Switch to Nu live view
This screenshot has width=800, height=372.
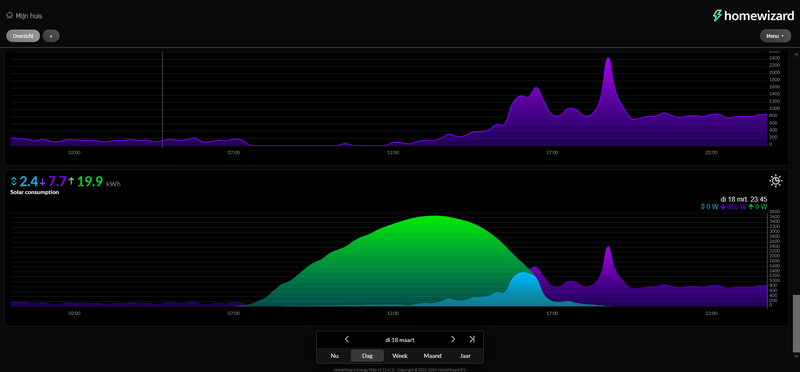pos(334,356)
